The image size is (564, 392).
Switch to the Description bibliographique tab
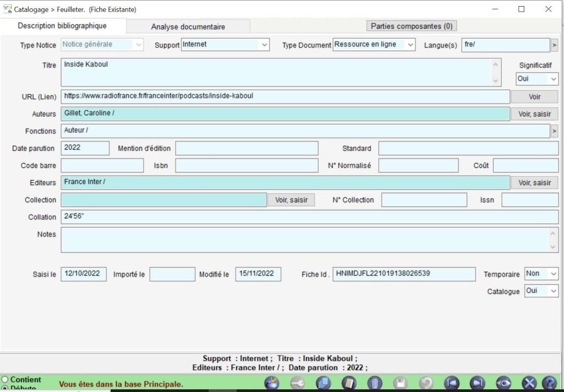(x=62, y=26)
